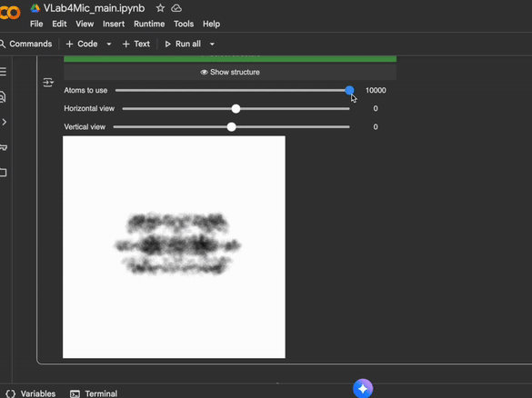Click the rendered structure image
Image resolution: width=532 pixels, height=398 pixels.
174,247
